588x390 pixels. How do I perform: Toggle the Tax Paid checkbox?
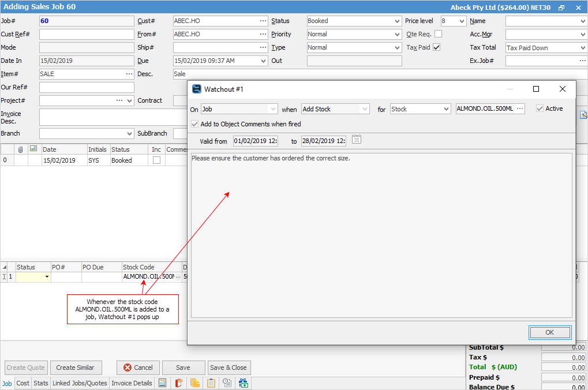[437, 47]
